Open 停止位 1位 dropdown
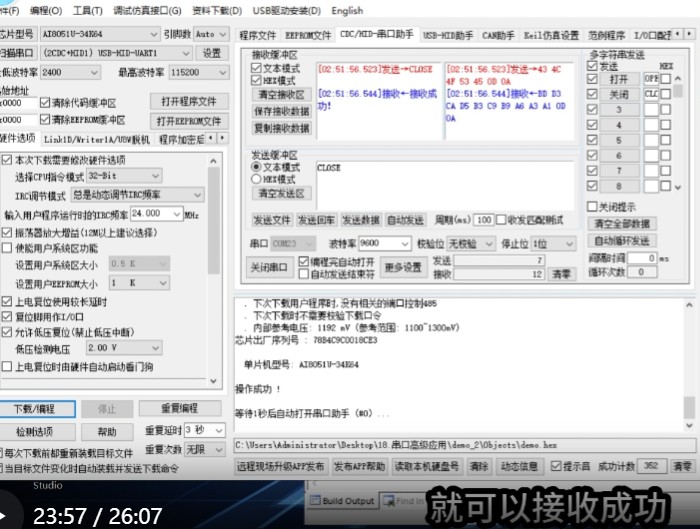Viewport: 700px width, 529px height. (x=553, y=244)
